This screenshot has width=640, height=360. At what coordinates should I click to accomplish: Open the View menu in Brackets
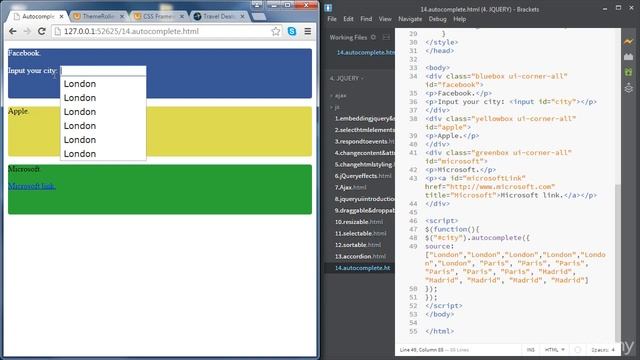pyautogui.click(x=385, y=19)
